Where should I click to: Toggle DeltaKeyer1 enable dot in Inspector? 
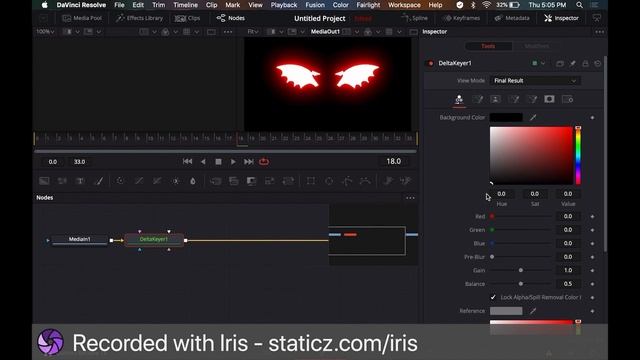coord(430,63)
